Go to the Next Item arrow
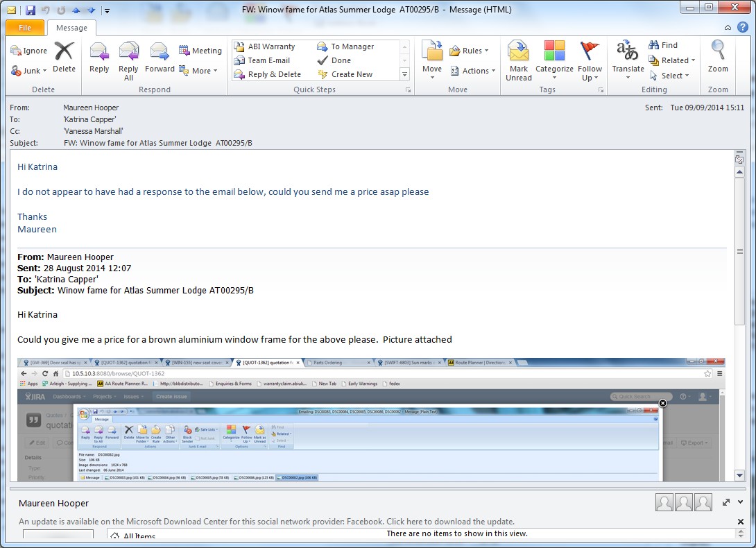This screenshot has height=548, width=756. 91,10
